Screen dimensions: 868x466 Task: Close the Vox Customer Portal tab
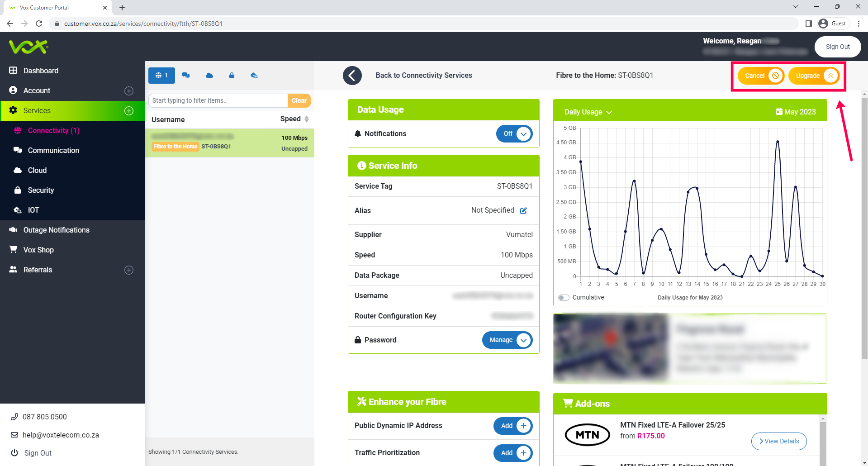pos(105,8)
